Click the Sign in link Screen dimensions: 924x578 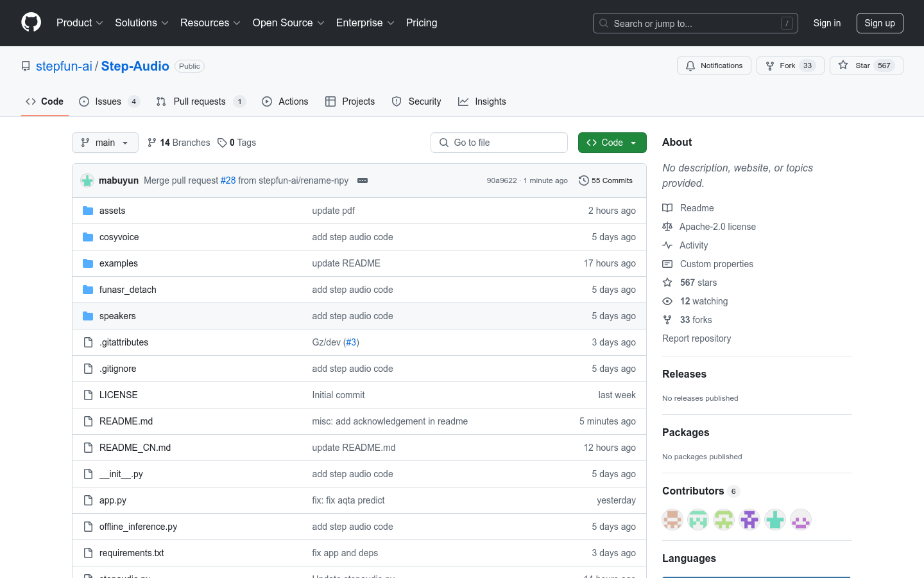tap(827, 23)
